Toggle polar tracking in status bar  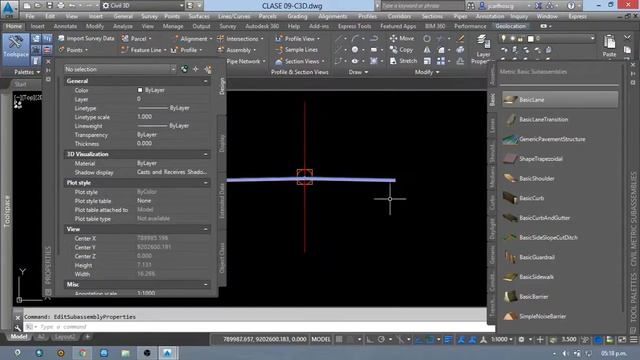pos(381,340)
